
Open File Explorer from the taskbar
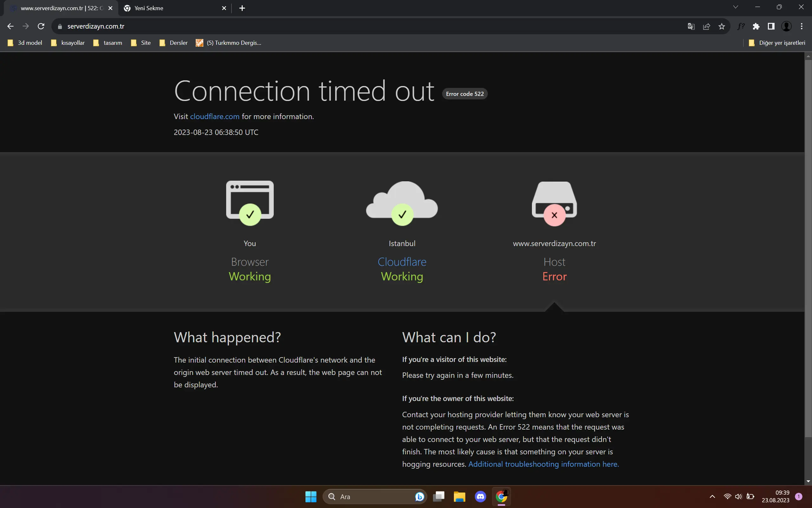pyautogui.click(x=459, y=497)
